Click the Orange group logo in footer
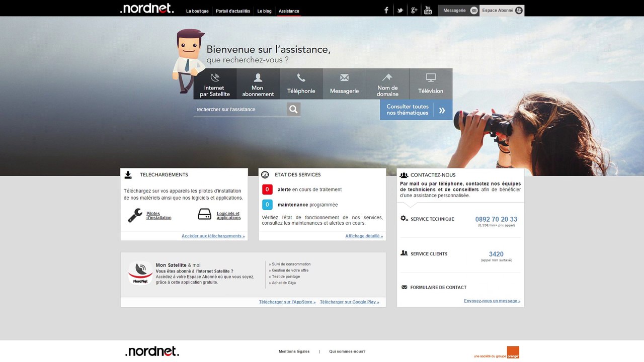The width and height of the screenshot is (644, 362). pos(496,352)
